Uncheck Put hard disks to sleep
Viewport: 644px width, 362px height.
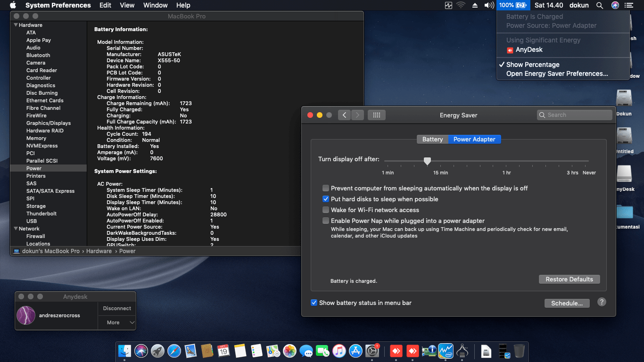click(326, 199)
